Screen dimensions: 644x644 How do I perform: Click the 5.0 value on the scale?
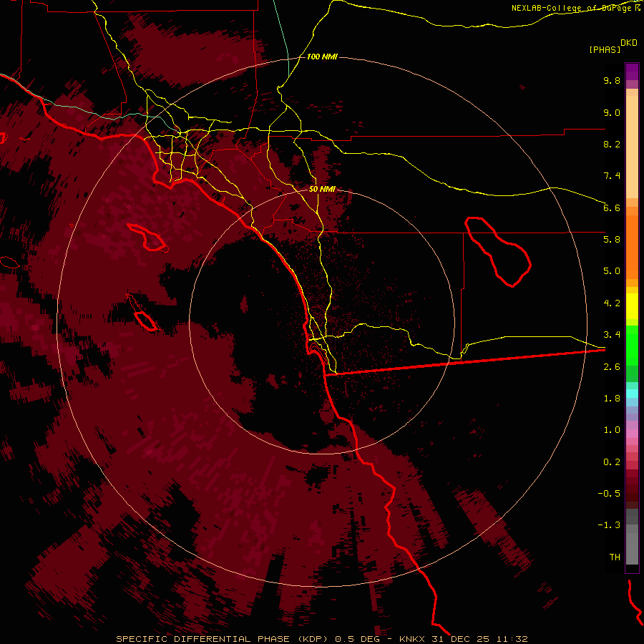(612, 271)
